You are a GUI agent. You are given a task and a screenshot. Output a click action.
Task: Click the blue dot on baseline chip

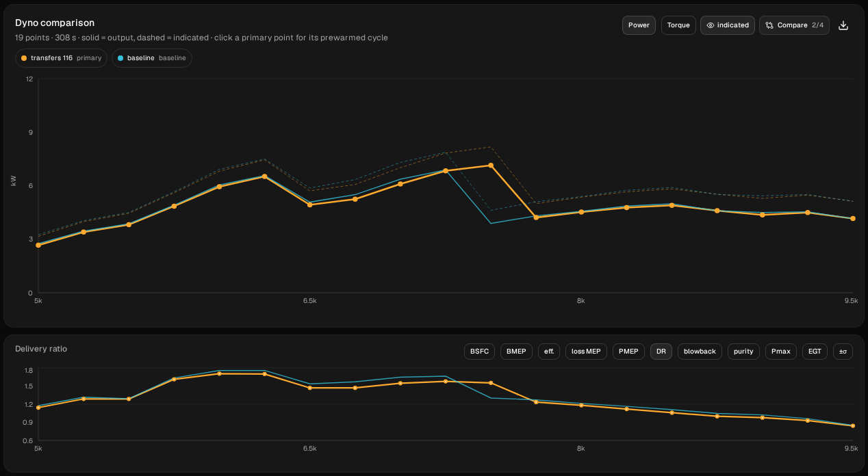(x=120, y=59)
